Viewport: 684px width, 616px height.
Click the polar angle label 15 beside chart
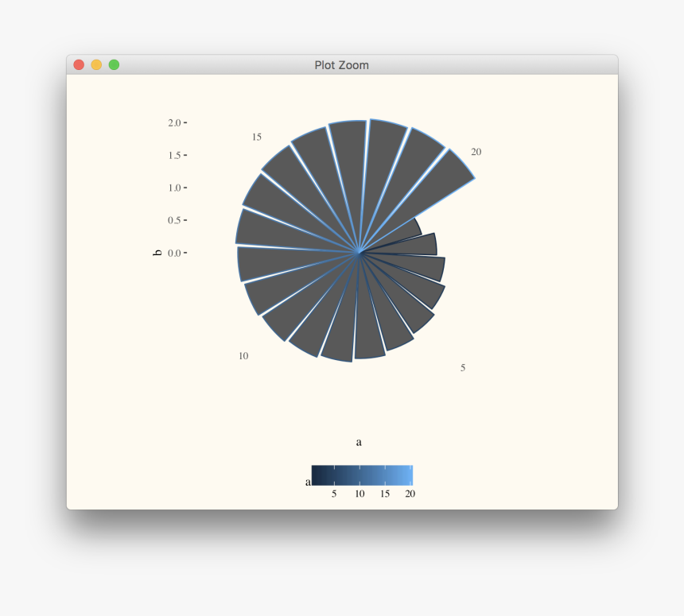pyautogui.click(x=257, y=137)
